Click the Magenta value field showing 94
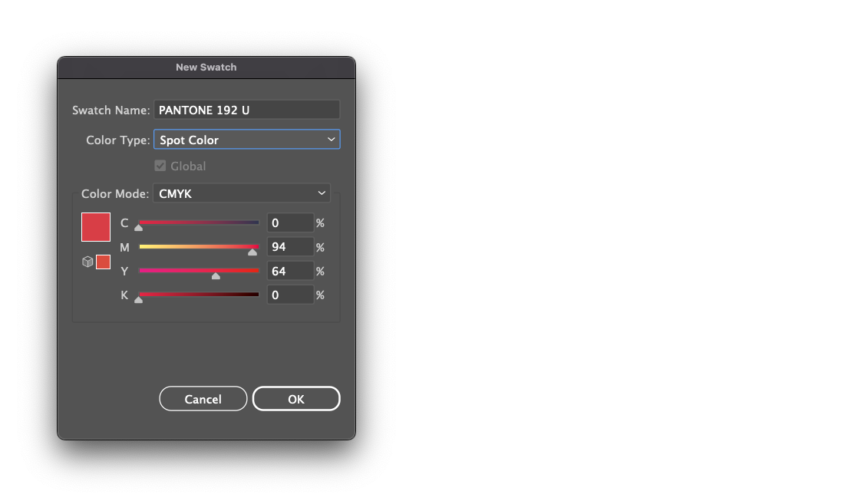 [290, 247]
